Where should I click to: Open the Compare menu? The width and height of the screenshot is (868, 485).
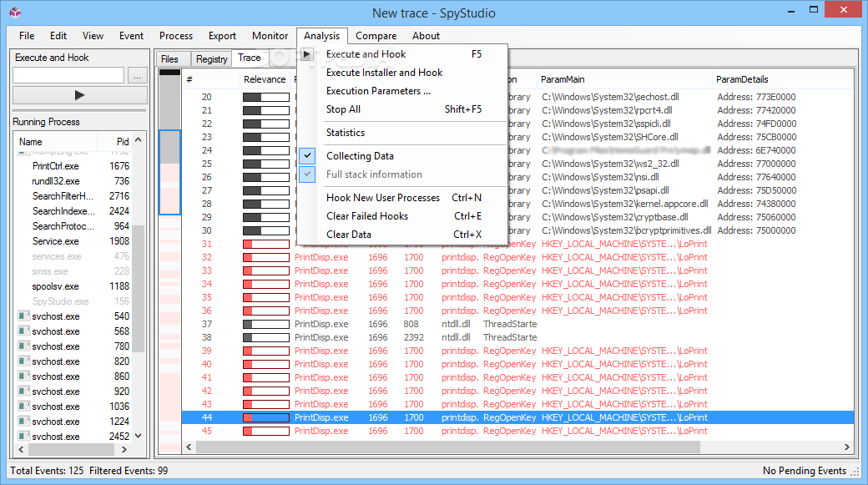tap(376, 36)
